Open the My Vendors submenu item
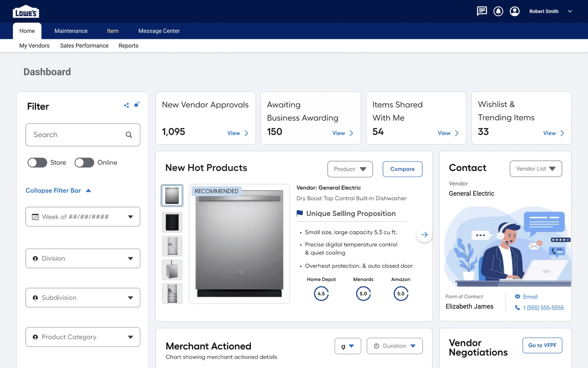 tap(34, 46)
